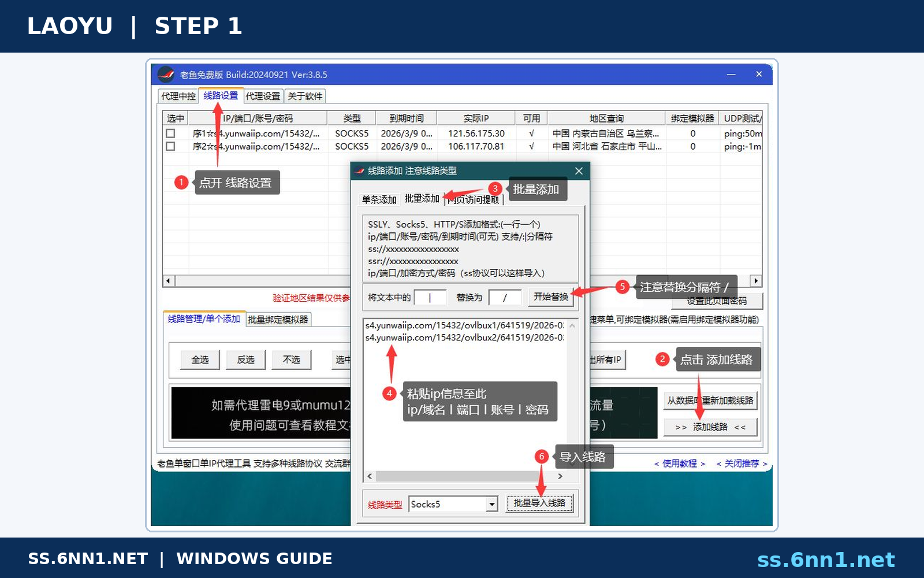Click the 替换为 input field
924x578 pixels.
505,297
